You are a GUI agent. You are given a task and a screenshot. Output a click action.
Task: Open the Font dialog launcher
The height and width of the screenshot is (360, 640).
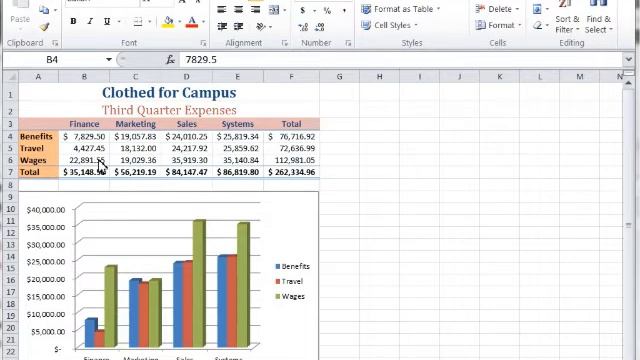(x=203, y=43)
